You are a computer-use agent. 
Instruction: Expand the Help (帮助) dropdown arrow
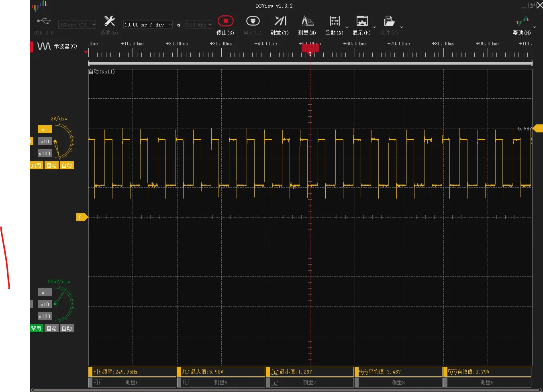click(x=534, y=27)
